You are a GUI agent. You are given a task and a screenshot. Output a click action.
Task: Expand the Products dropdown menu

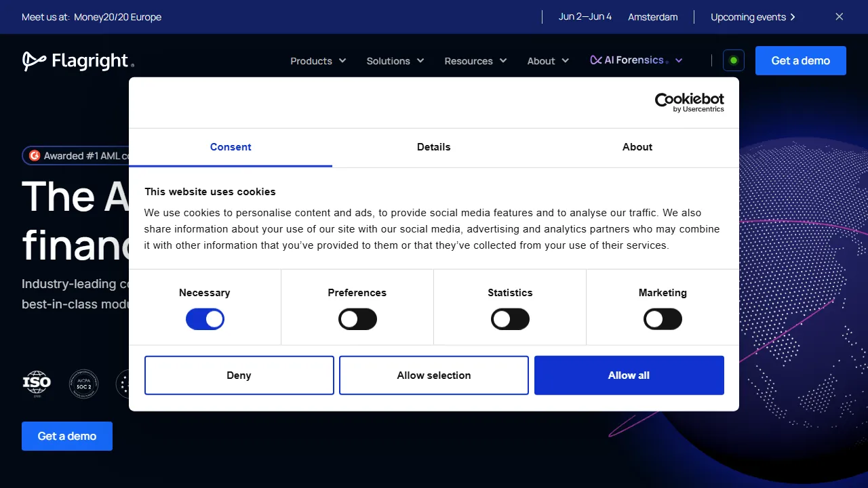318,61
